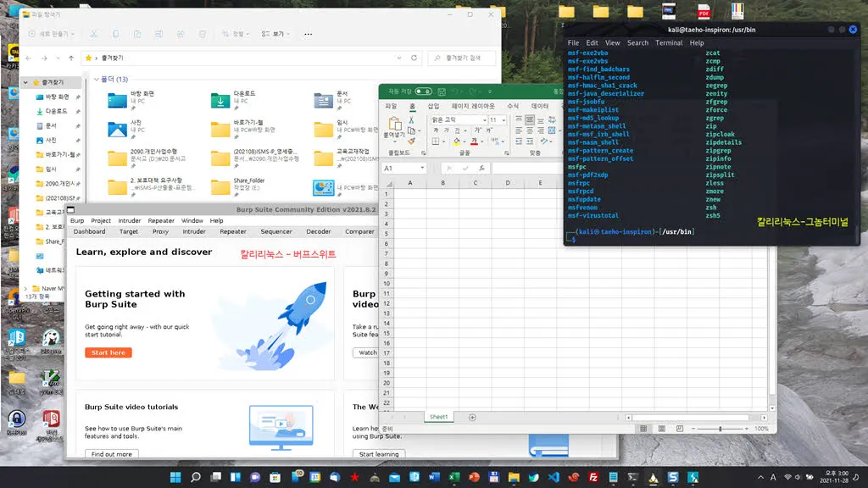Select the format painter brush icon
Screen dimensions: 868x488
click(411, 141)
